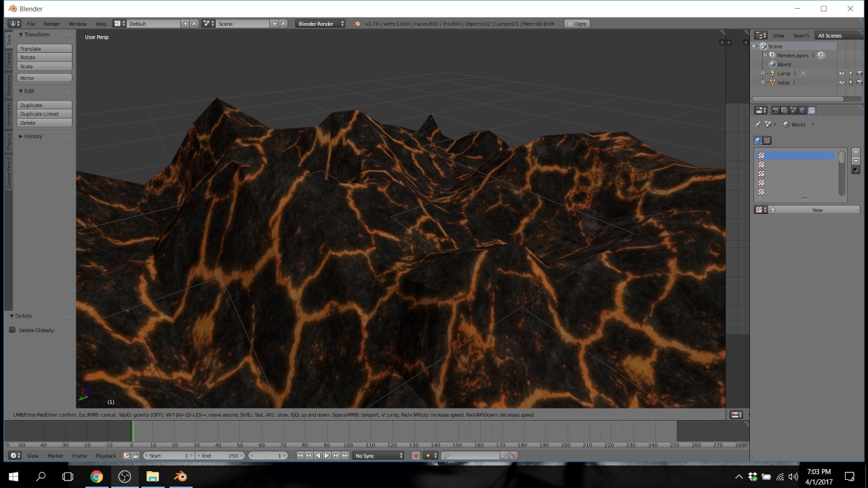Open the No Sync dropdown
Viewport: 868px width, 488px height.
[378, 455]
